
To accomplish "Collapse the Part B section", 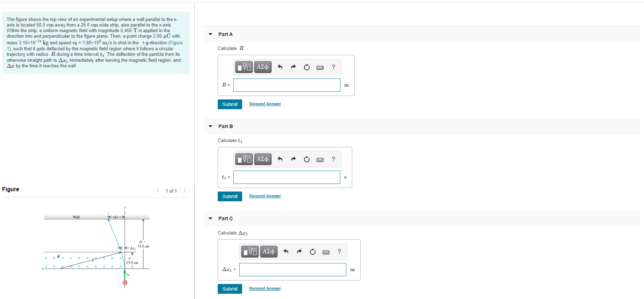I will click(210, 126).
